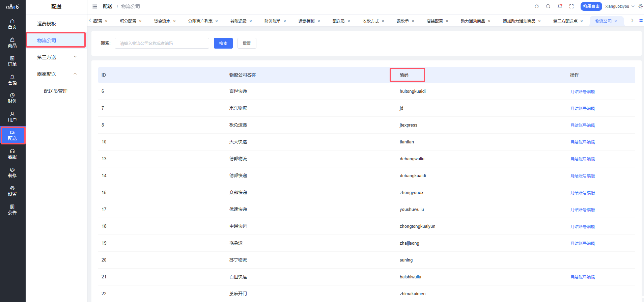Viewport: 644px width, 302px height.
Task: Open the xianguoziyou user dropdown
Action: tap(619, 6)
